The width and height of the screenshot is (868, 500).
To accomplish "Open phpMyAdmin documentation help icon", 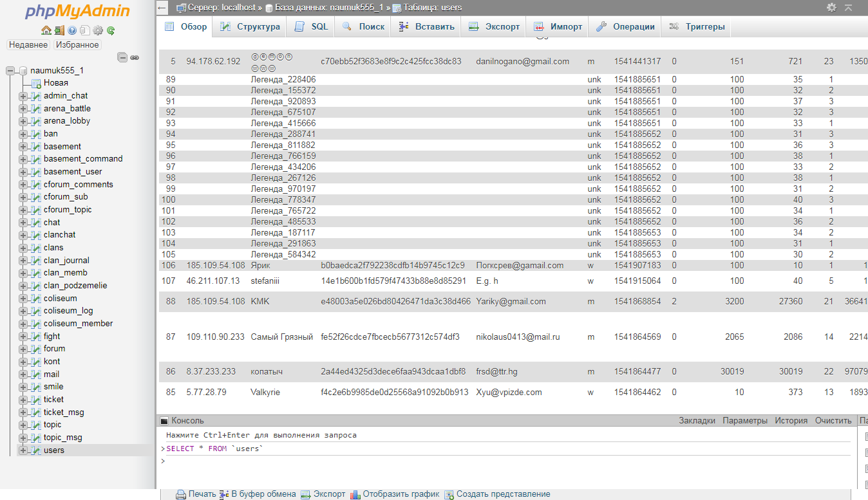I will pyautogui.click(x=72, y=30).
